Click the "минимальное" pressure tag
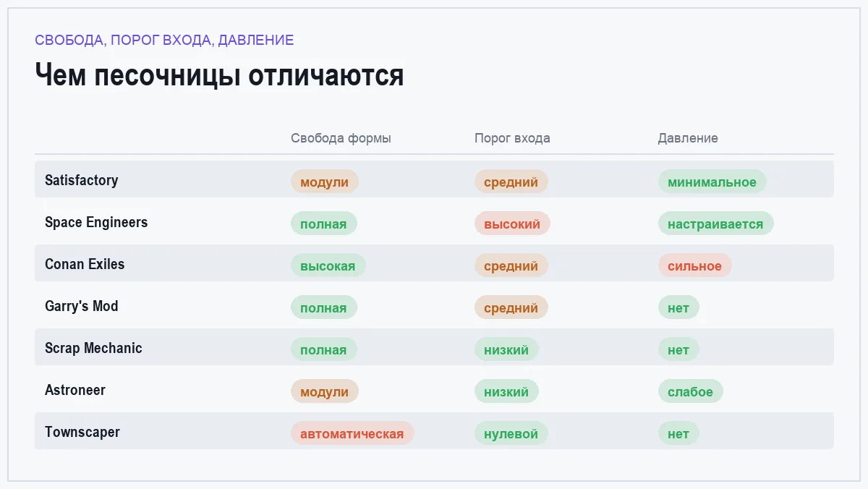This screenshot has width=868, height=489. point(712,182)
